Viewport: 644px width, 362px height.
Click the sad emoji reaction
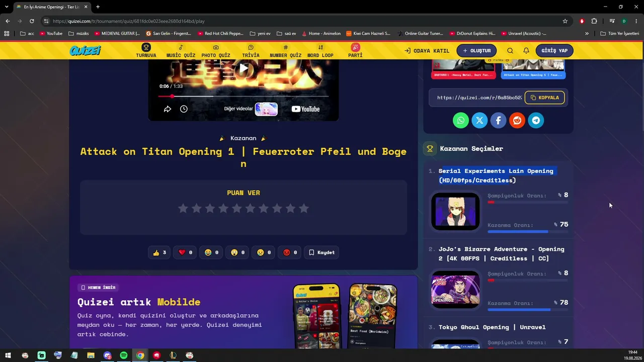click(264, 252)
